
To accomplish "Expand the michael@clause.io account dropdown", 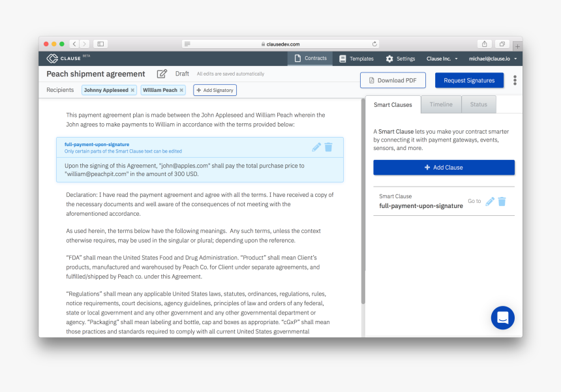I will point(493,58).
